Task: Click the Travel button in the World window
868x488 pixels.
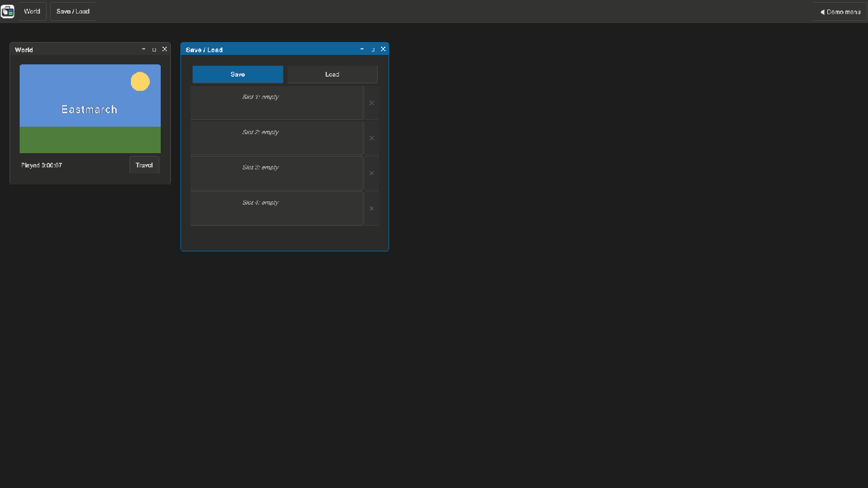Action: [x=144, y=165]
